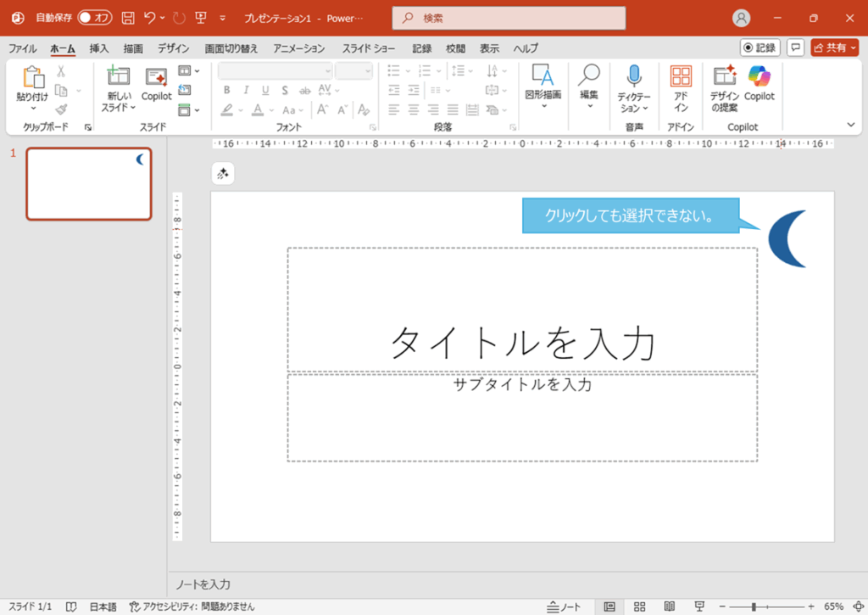Open the font color dropdown arrow
The width and height of the screenshot is (868, 615).
270,109
